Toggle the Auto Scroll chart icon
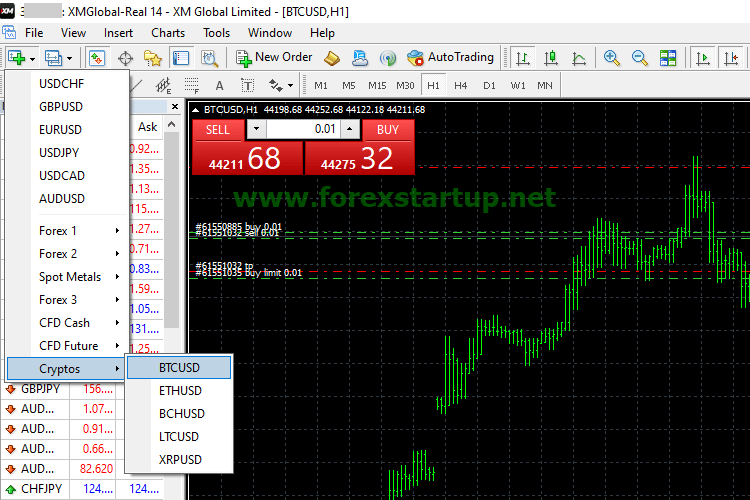This screenshot has height=500, width=750. coord(703,58)
